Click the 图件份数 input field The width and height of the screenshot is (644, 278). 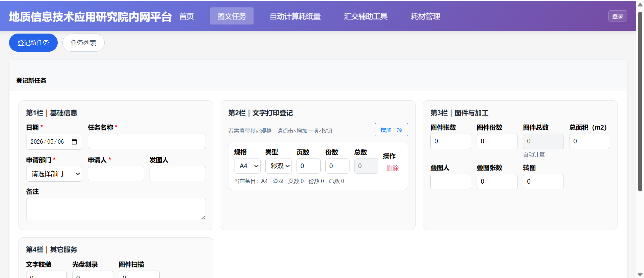tap(497, 141)
